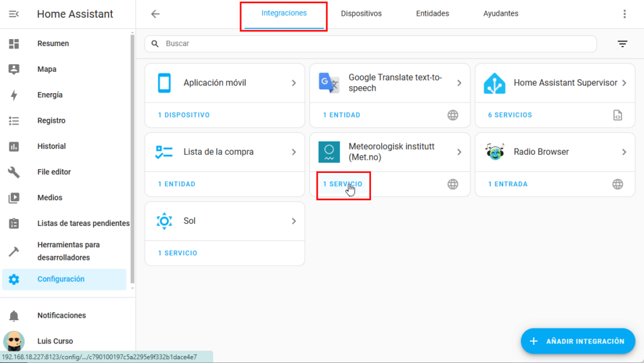Expand Google Translate text-to-speech chevron
This screenshot has width=644, height=363.
point(459,83)
